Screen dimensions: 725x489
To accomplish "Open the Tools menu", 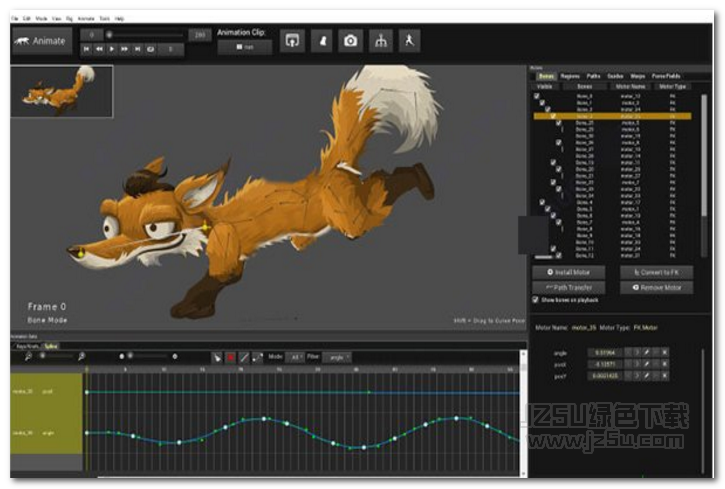I will click(x=105, y=18).
